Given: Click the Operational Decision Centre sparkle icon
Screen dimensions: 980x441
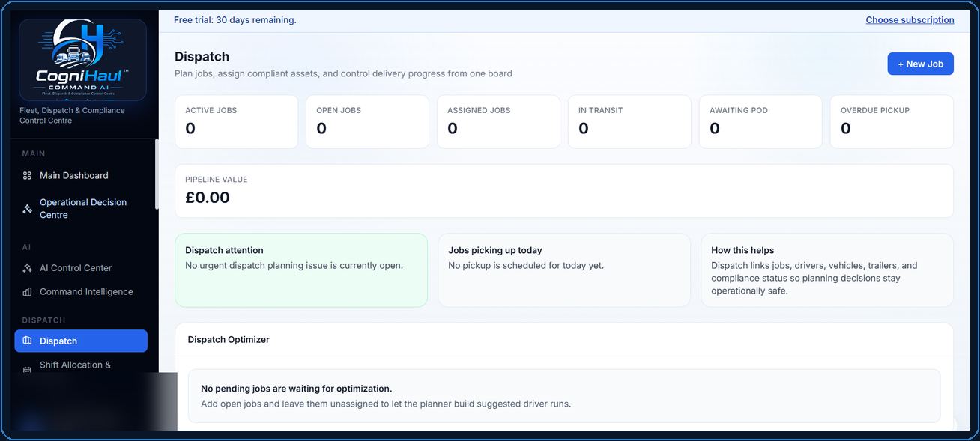Looking at the screenshot, I should (28, 209).
